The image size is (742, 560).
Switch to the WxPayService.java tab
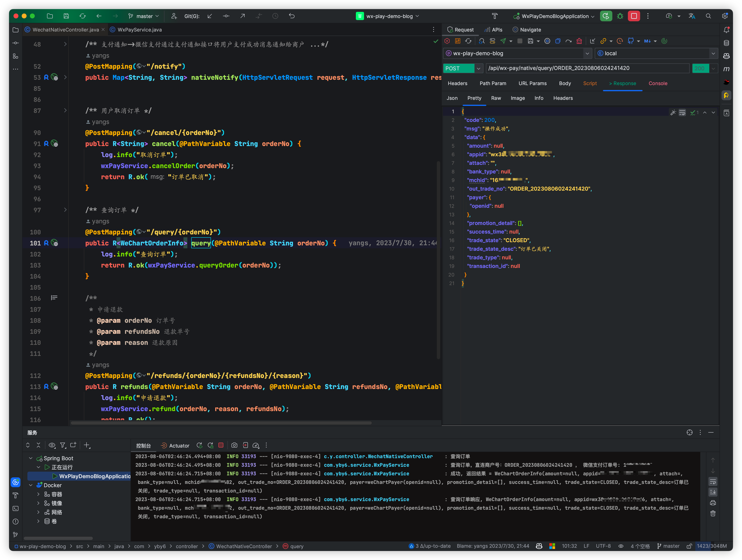139,29
